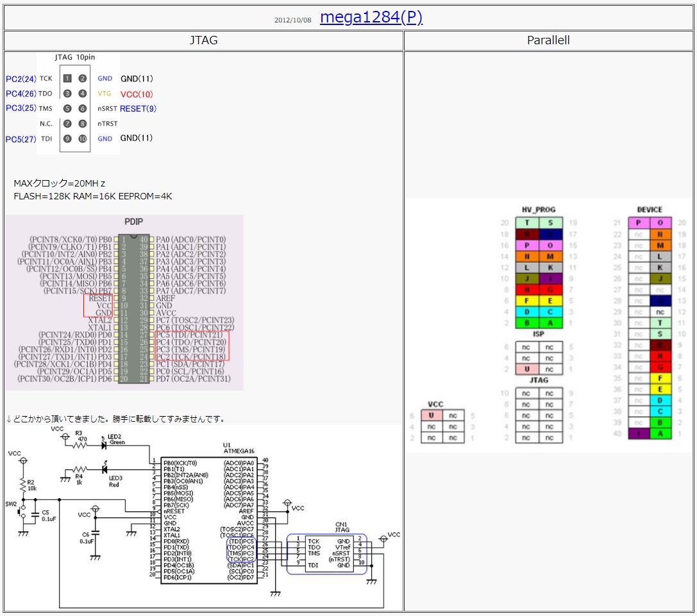Click cyan D cell in HV_PROG table

(x=527, y=312)
